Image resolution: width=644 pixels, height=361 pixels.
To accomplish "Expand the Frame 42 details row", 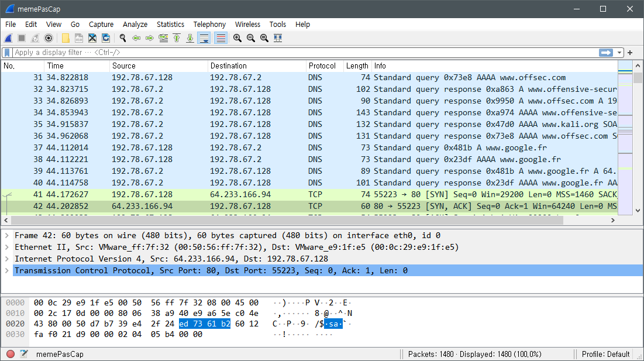I will pyautogui.click(x=7, y=235).
